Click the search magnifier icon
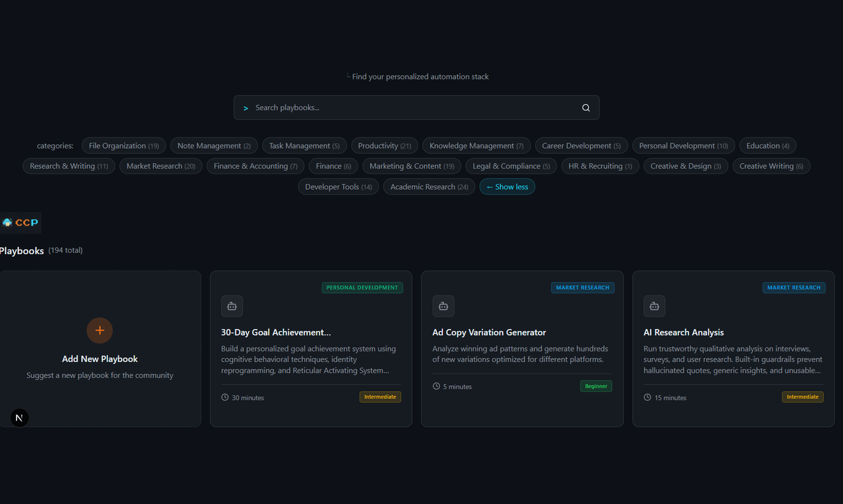843x504 pixels. tap(585, 107)
